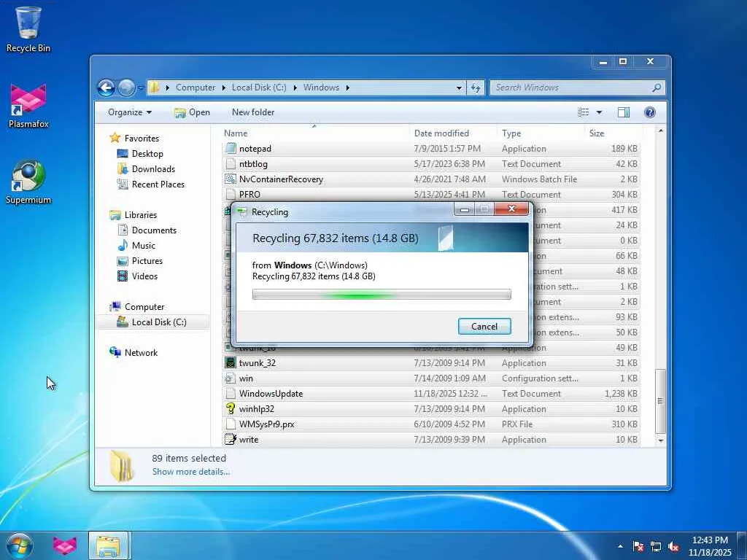Viewport: 747px width, 560px height.
Task: Go back with the Explorer back arrow
Action: click(x=106, y=87)
